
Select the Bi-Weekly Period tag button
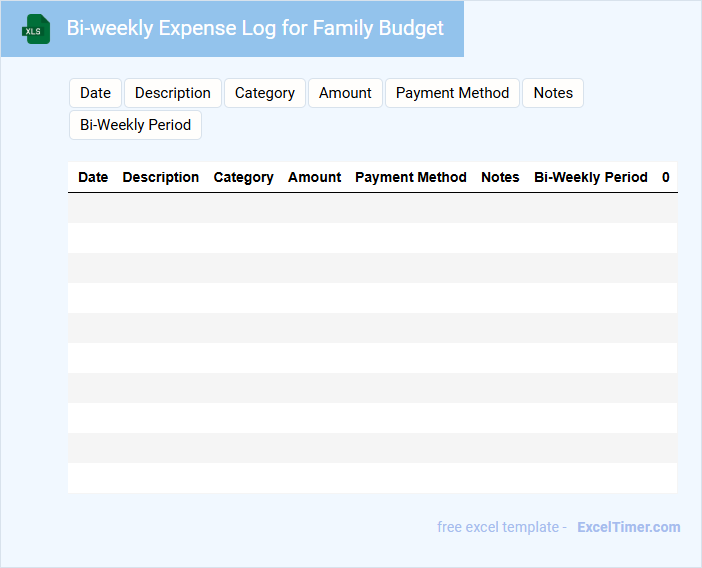click(135, 125)
